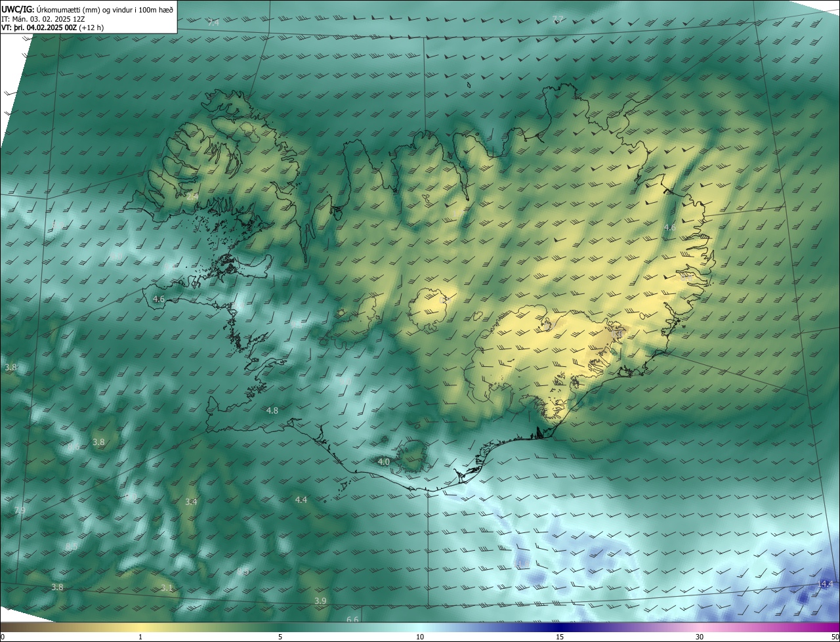Click the 3.4 value label on the map
840x642 pixels.
[x=191, y=502]
